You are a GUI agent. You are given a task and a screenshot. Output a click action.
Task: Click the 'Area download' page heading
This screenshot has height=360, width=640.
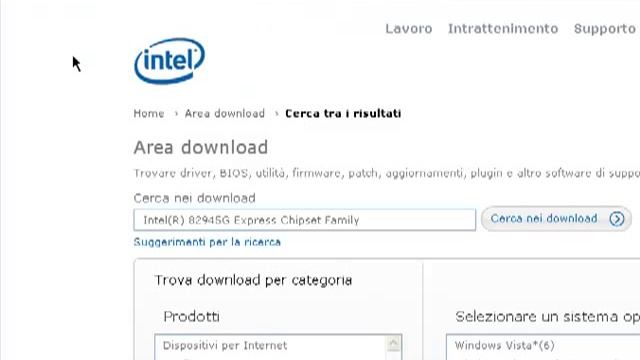[201, 147]
